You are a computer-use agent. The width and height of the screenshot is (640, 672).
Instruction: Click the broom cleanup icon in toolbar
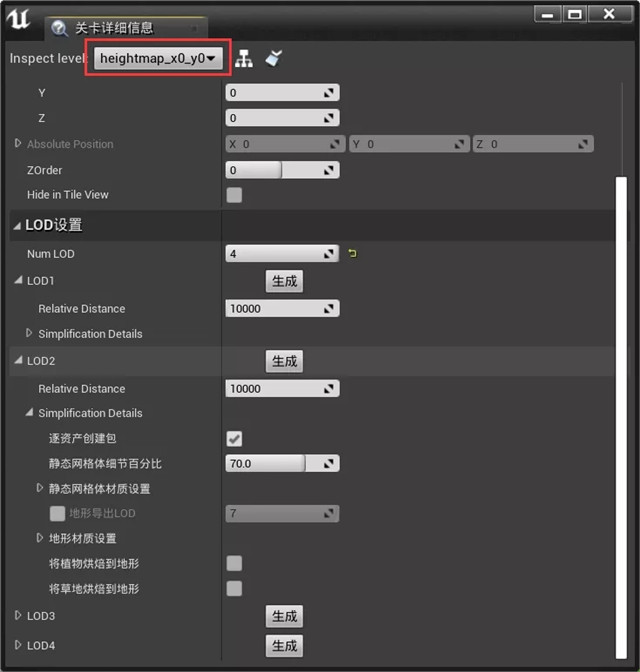(273, 59)
